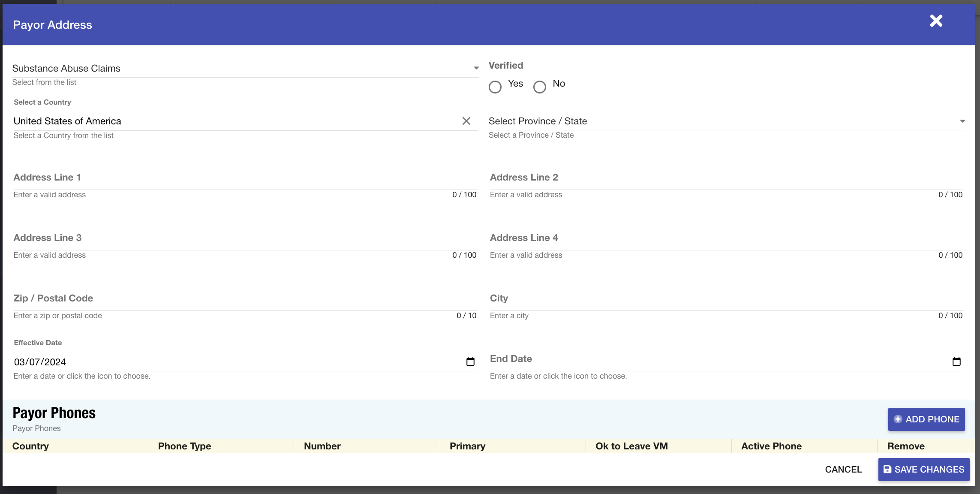This screenshot has width=980, height=494.
Task: Select No for Verified
Action: (x=540, y=87)
